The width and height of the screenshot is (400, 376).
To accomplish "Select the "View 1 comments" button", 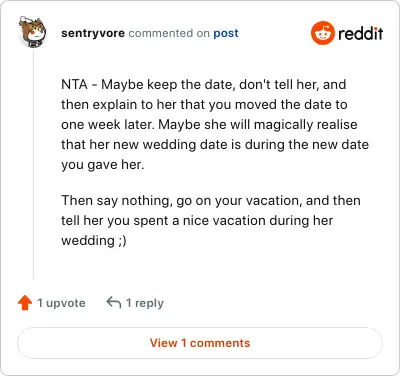I will [x=200, y=343].
